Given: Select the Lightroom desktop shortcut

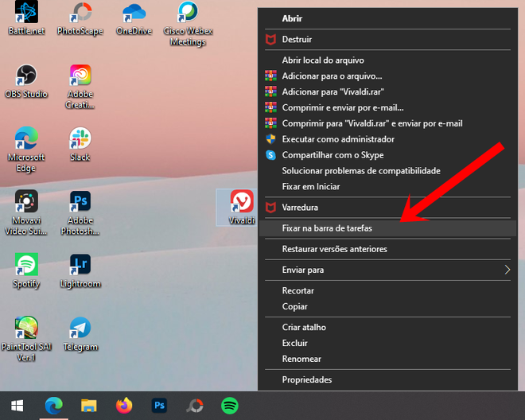Looking at the screenshot, I should click(x=80, y=271).
